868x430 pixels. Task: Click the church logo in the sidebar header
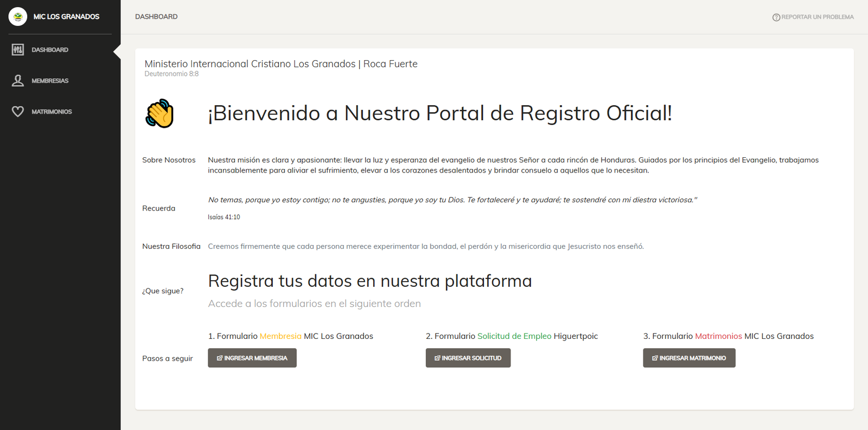[18, 17]
